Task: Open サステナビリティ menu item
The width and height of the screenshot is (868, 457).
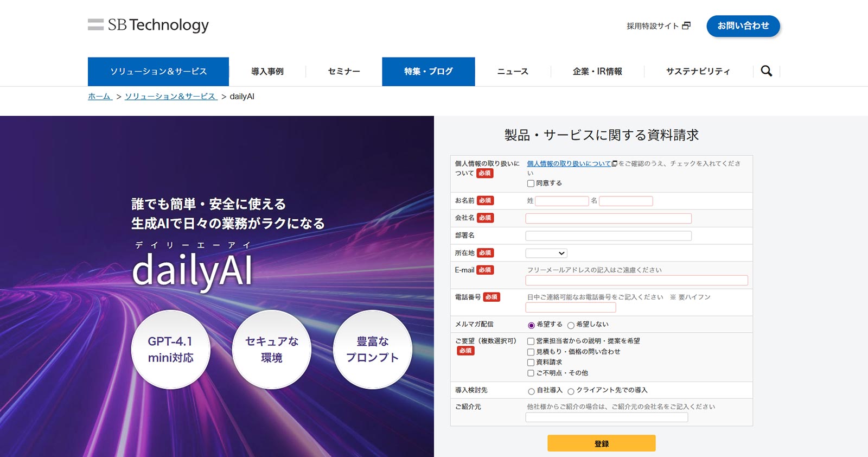Action: click(698, 72)
